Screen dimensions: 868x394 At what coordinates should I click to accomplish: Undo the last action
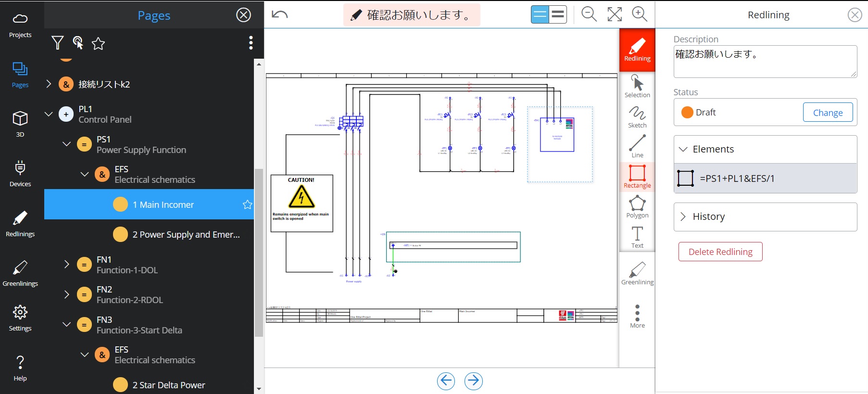279,14
